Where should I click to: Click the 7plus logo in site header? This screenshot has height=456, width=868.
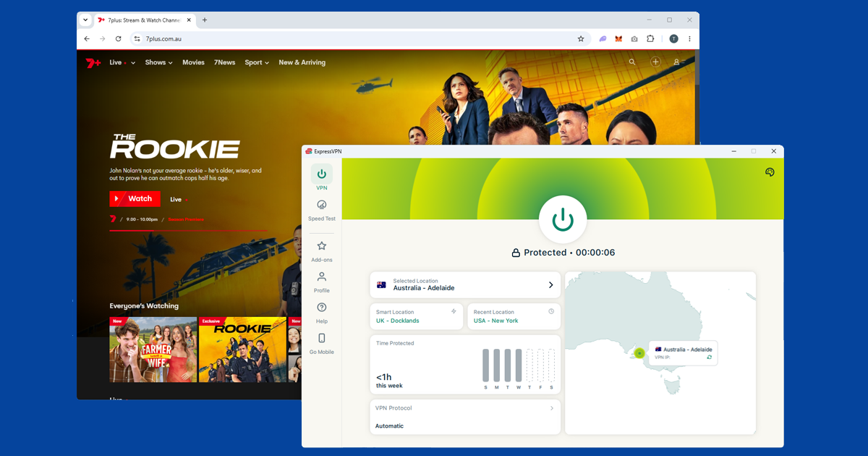(x=93, y=62)
